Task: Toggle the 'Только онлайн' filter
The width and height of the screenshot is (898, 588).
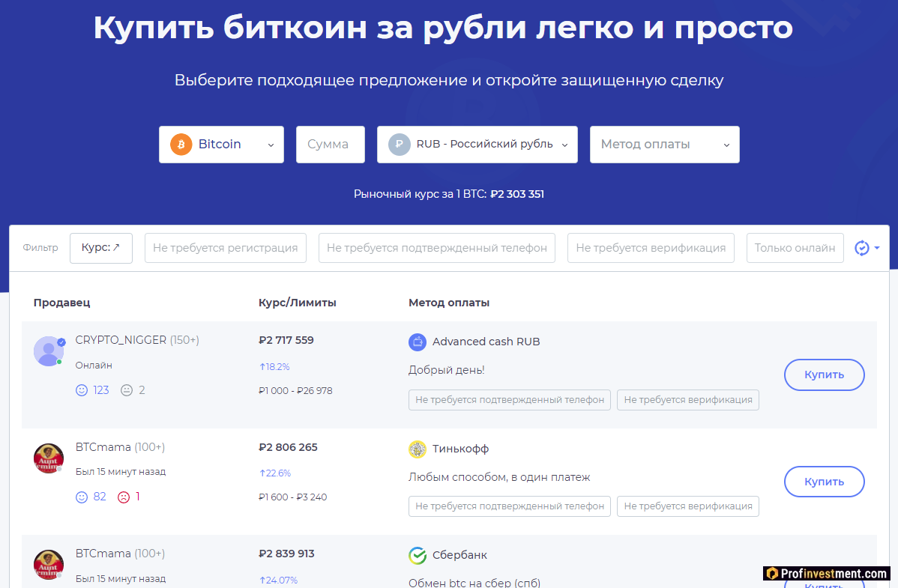Action: point(795,248)
